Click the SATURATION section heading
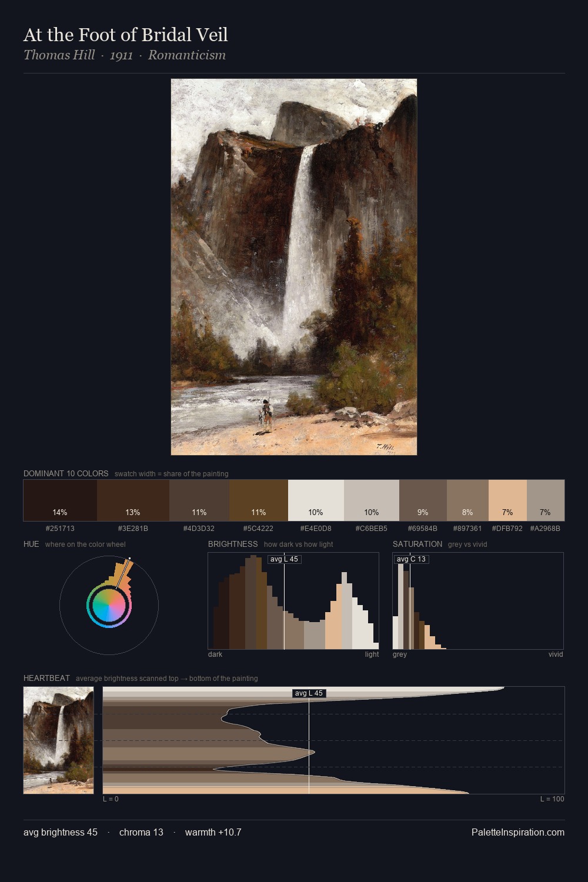The height and width of the screenshot is (882, 588). point(417,544)
